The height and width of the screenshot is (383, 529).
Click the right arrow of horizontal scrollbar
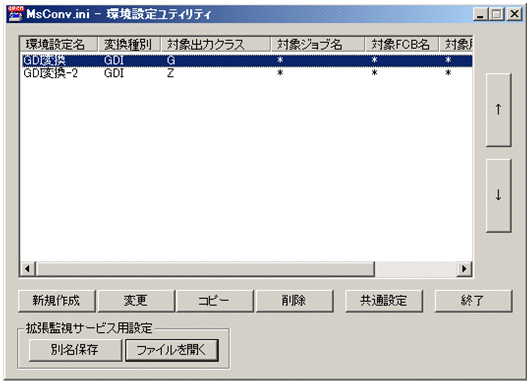[x=464, y=269]
